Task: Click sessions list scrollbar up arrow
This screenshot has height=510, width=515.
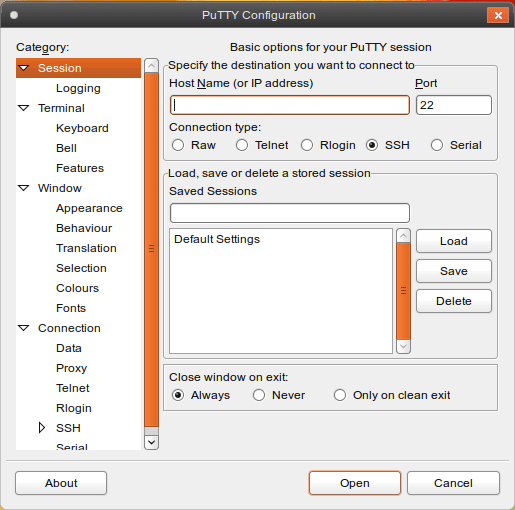Action: point(403,236)
